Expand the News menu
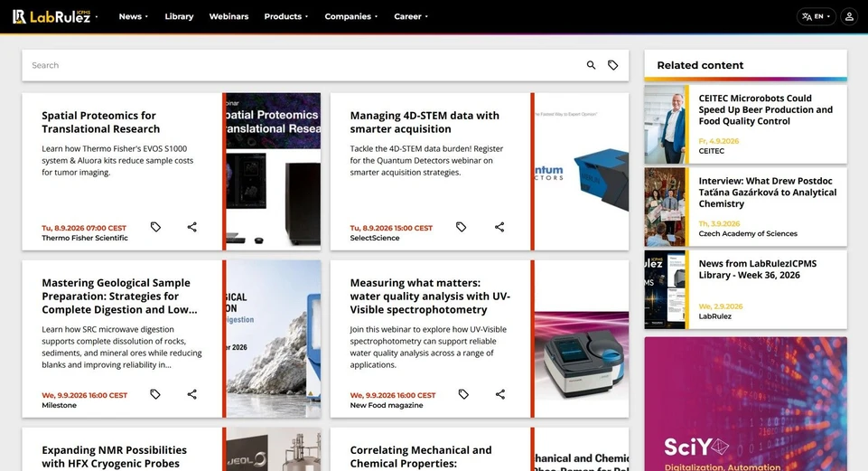The height and width of the screenshot is (471, 868). [134, 16]
